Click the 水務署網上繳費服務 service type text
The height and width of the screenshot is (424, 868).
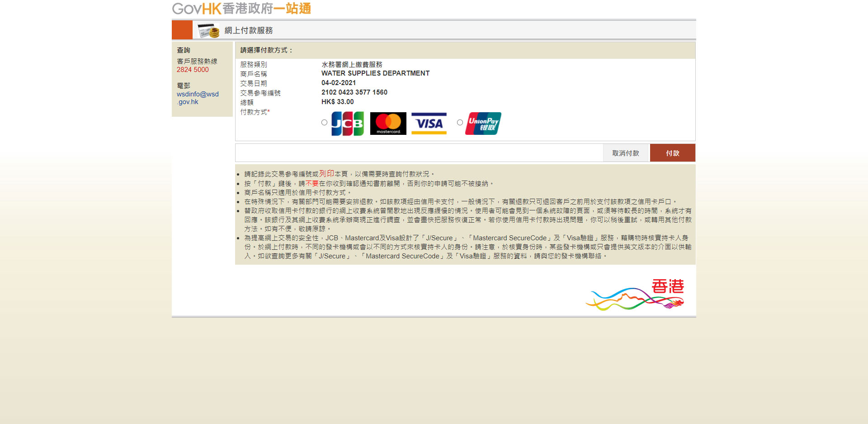(352, 64)
